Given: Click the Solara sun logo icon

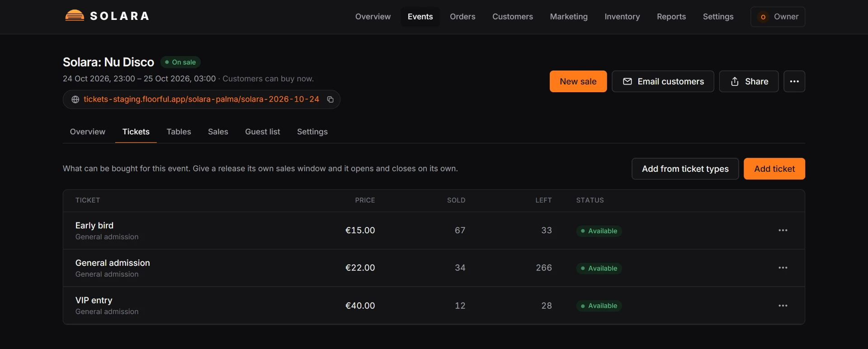Looking at the screenshot, I should coord(75,16).
